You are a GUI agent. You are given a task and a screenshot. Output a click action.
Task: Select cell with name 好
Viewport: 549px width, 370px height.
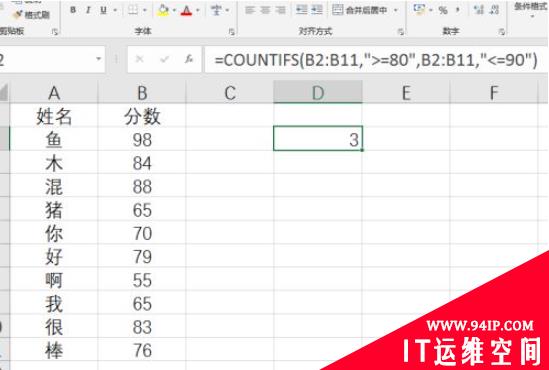[x=54, y=256]
